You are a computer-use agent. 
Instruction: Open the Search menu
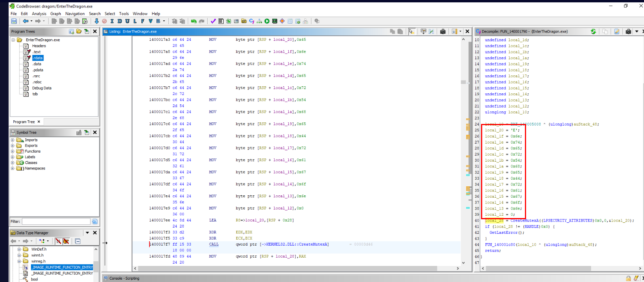coord(95,14)
